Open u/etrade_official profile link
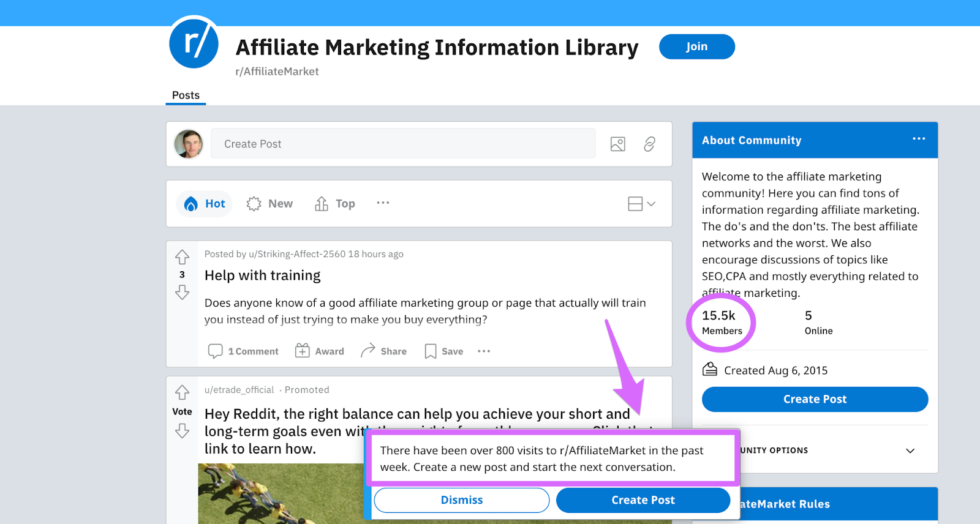 pyautogui.click(x=239, y=390)
